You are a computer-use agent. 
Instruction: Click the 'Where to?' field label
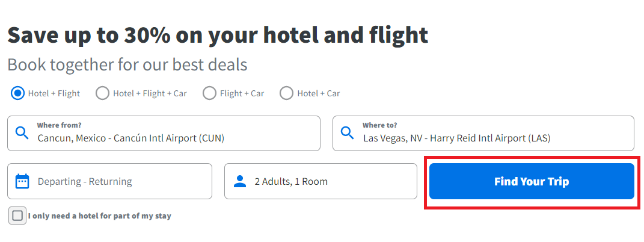pyautogui.click(x=380, y=125)
